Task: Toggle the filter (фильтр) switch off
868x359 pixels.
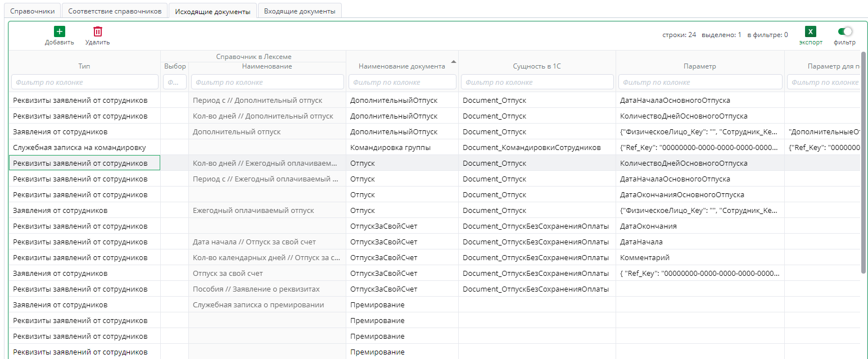Action: click(x=844, y=32)
